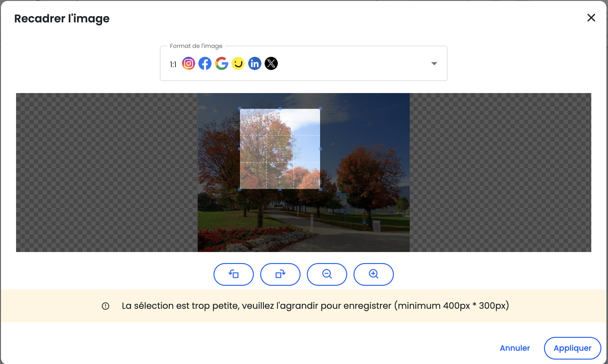This screenshot has width=608, height=364.
Task: Click the Annuler link
Action: pyautogui.click(x=515, y=348)
